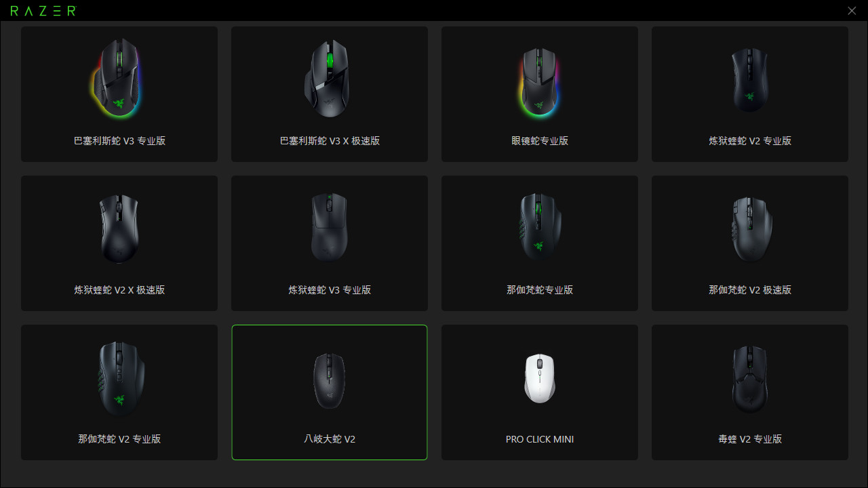The height and width of the screenshot is (488, 868).
Task: Pick the 那伽梵蛇 V2 专业版 mouse image
Action: pyautogui.click(x=121, y=378)
